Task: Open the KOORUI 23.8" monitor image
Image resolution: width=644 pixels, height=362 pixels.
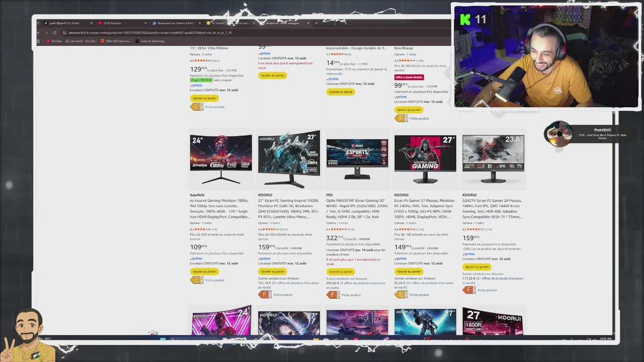Action: click(x=494, y=159)
